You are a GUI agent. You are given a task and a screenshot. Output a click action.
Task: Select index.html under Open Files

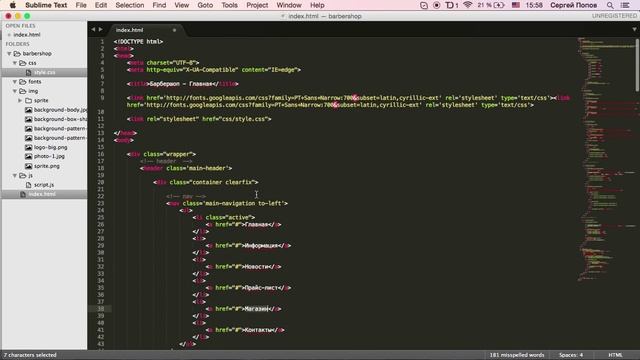tap(27, 35)
